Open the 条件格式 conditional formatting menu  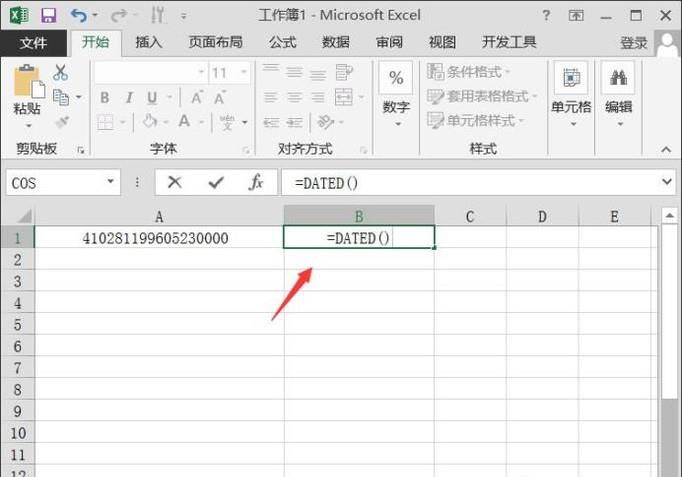coord(469,72)
